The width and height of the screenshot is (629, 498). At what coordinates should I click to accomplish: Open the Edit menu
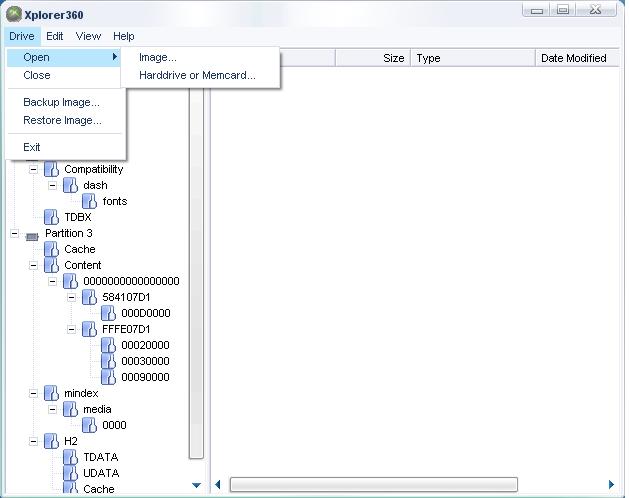pos(55,36)
